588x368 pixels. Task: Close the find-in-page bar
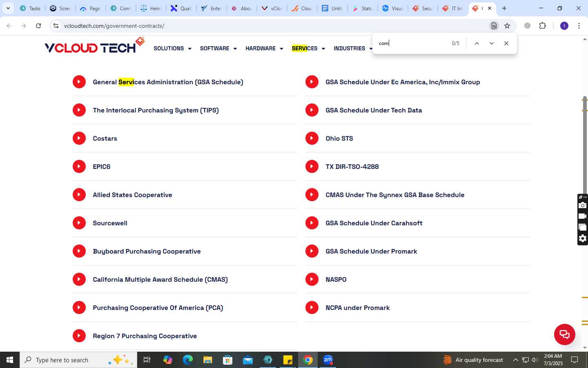click(506, 43)
